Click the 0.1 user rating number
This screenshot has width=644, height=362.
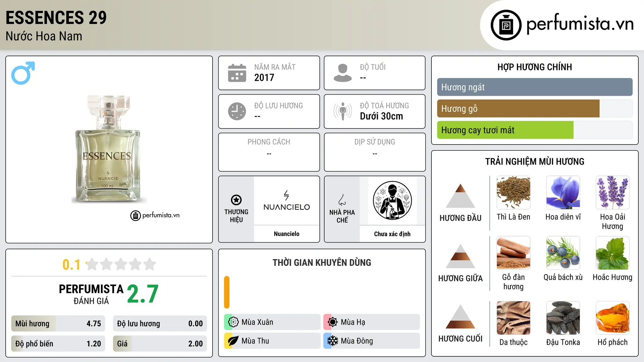71,265
